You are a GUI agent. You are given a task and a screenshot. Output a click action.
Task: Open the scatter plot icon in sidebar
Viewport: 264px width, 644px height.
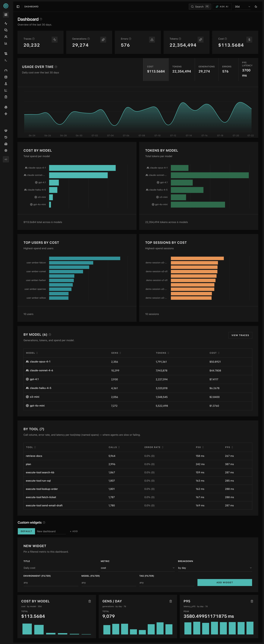[6, 90]
